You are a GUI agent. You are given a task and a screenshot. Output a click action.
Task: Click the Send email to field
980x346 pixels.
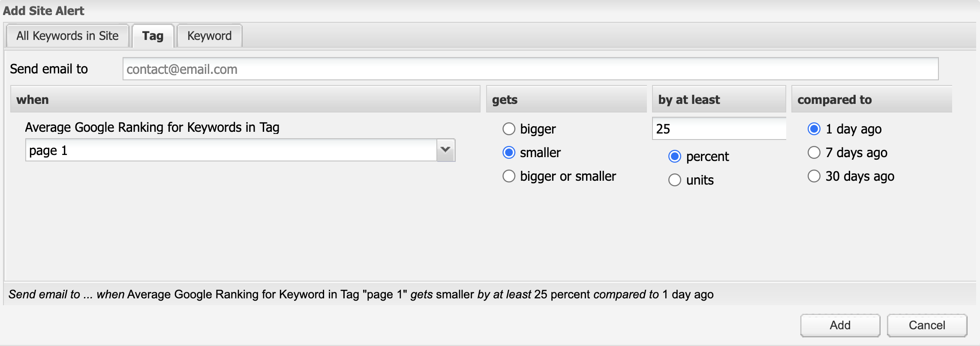[530, 69]
